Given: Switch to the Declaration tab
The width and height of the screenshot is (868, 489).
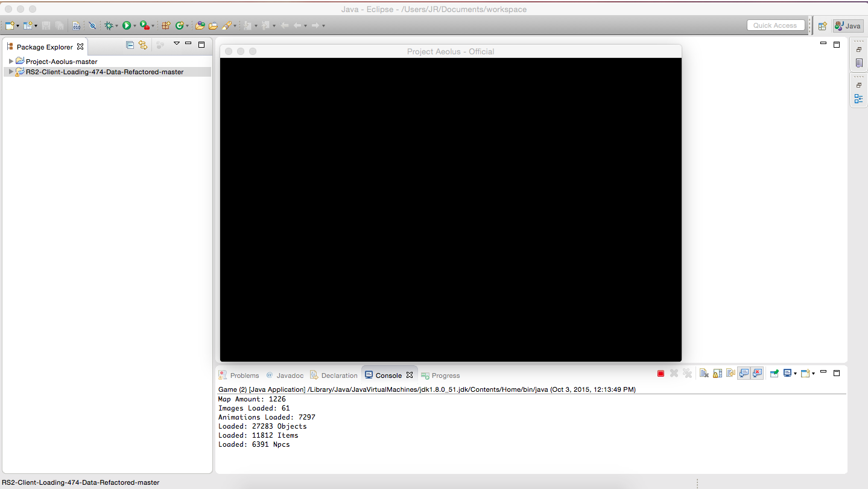Looking at the screenshot, I should click(334, 375).
